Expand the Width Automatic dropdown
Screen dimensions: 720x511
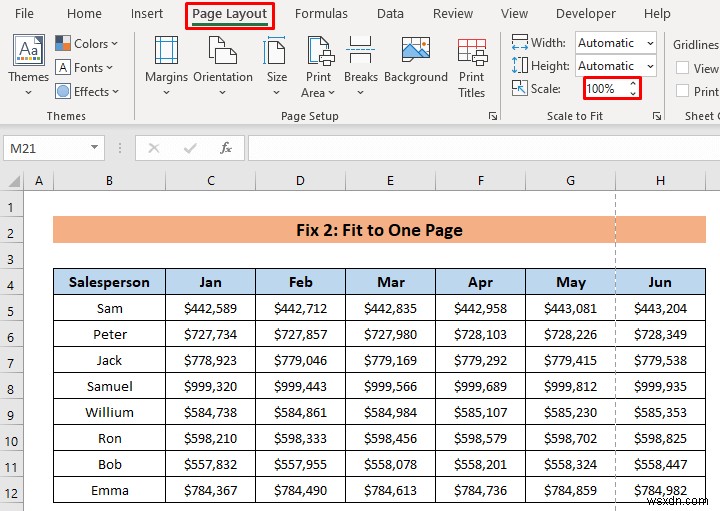coord(649,43)
